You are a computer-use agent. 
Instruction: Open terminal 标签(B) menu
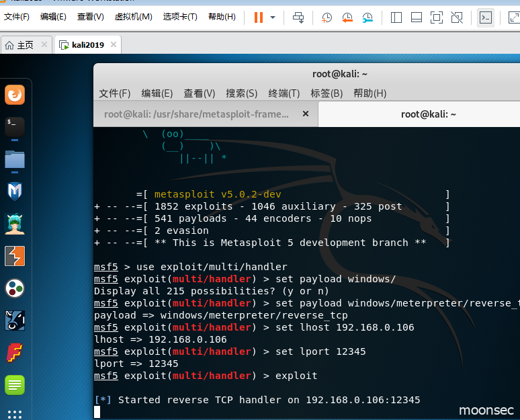(x=327, y=93)
